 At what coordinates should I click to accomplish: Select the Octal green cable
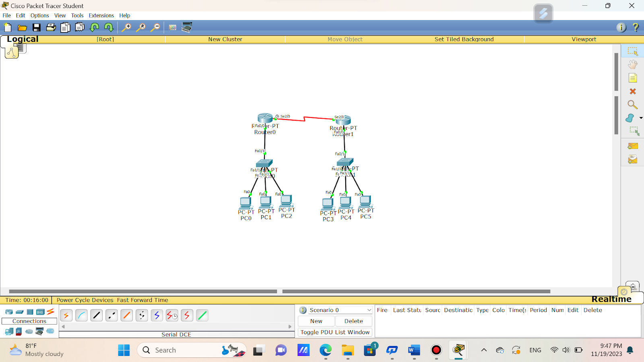click(202, 315)
